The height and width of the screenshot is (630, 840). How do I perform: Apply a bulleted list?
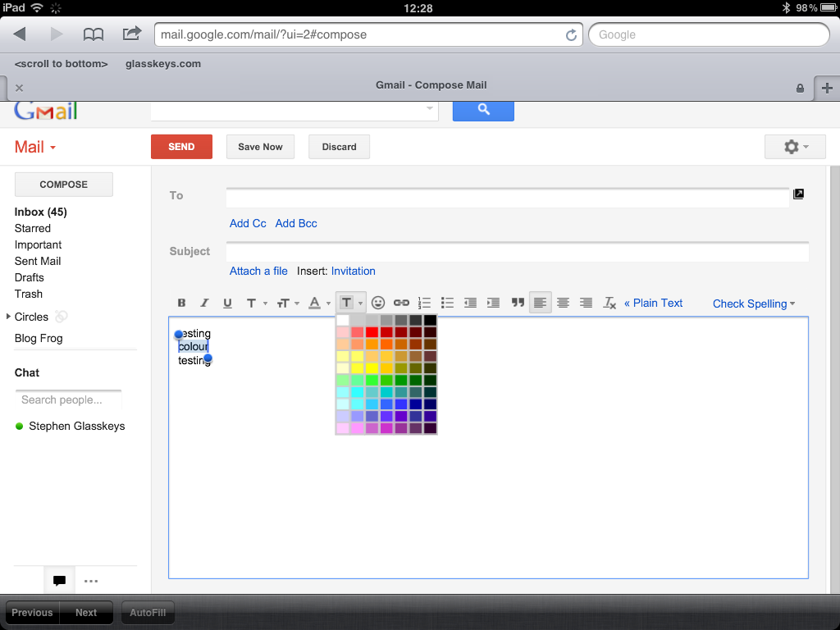[447, 303]
